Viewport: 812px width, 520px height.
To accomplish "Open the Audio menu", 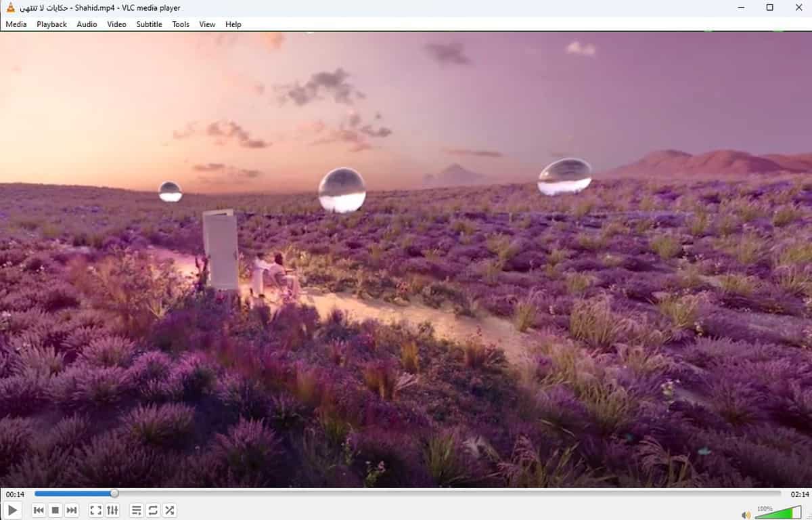I will 86,24.
